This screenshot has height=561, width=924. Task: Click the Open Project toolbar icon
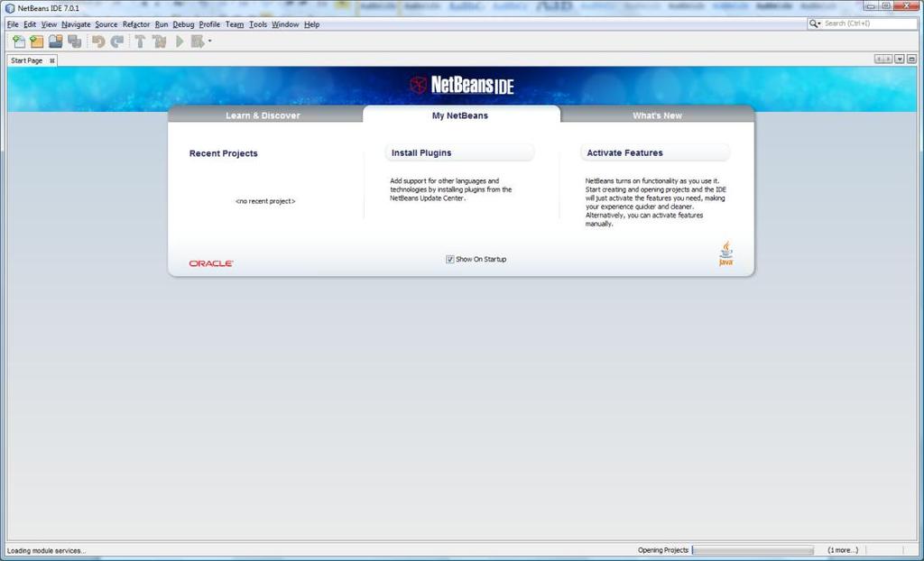pos(55,41)
